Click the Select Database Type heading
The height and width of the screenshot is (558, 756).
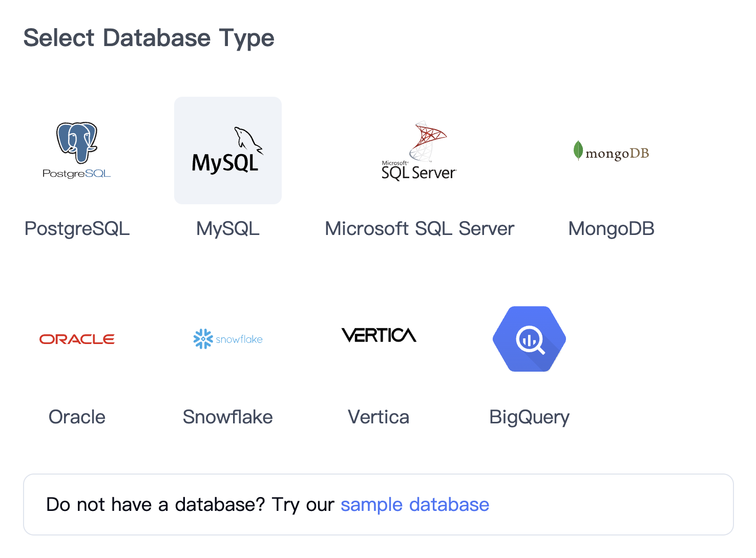tap(149, 38)
